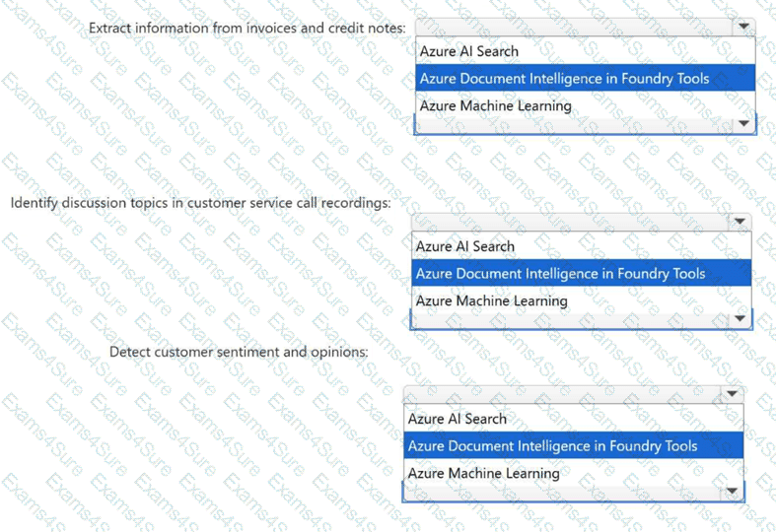Pick Azure Machine Learning for call recordings topics
This screenshot has width=776, height=532.
point(581,300)
